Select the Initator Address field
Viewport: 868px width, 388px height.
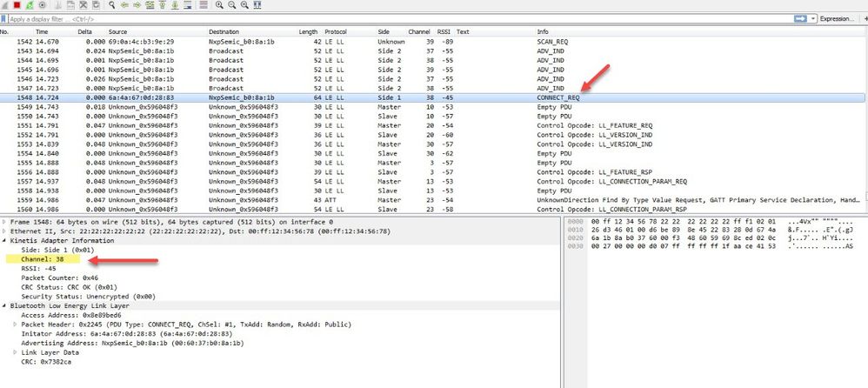tap(126, 334)
